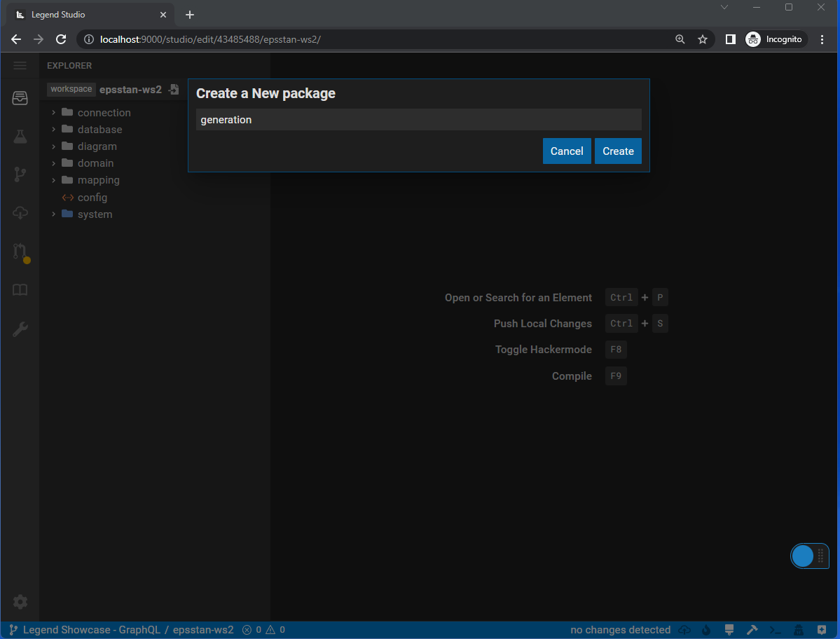Click the paint brush icon in status bar
This screenshot has width=840, height=639.
pos(729,630)
